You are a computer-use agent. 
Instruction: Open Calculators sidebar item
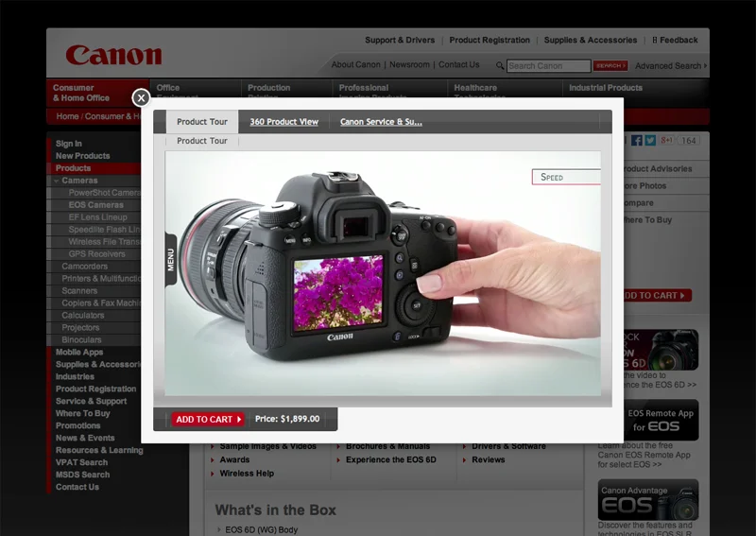tap(83, 316)
